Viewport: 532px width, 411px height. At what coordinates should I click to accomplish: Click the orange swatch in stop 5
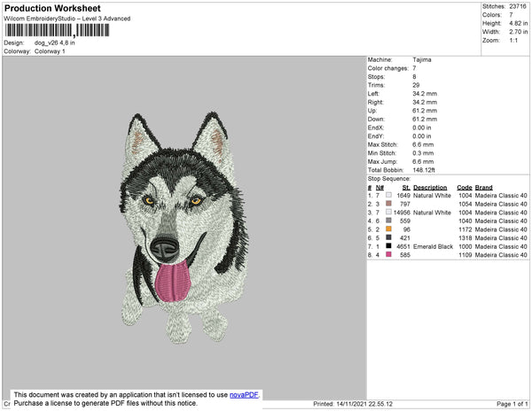[x=388, y=229]
